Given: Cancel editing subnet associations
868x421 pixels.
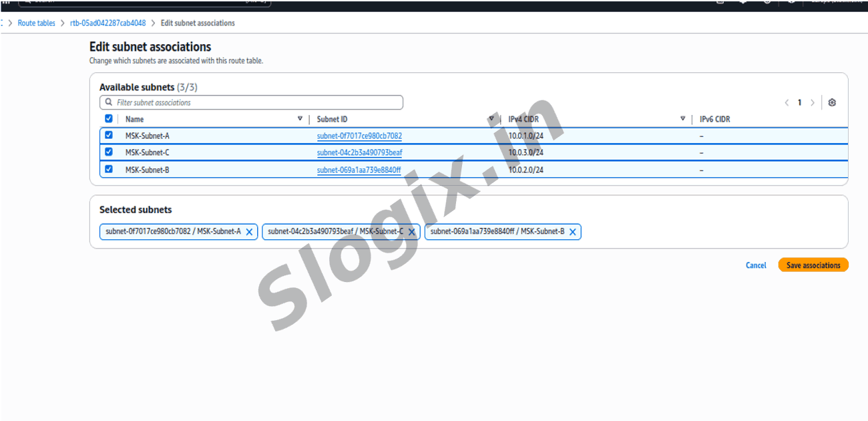Looking at the screenshot, I should [756, 265].
